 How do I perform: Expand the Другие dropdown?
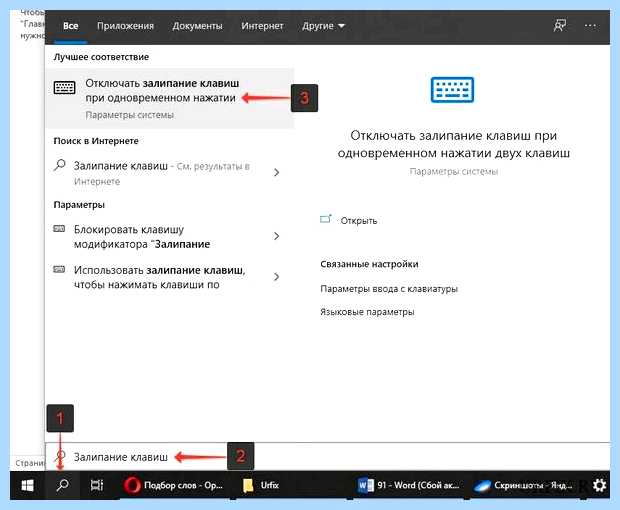point(323,26)
